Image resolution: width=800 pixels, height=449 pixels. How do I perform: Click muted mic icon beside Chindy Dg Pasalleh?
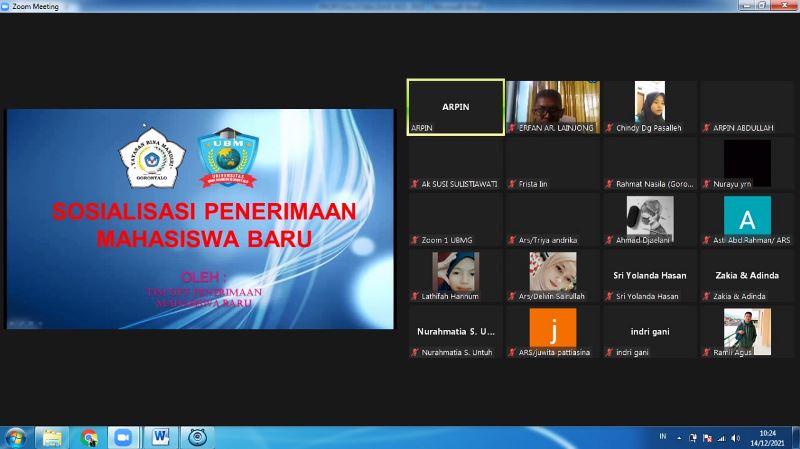click(610, 128)
